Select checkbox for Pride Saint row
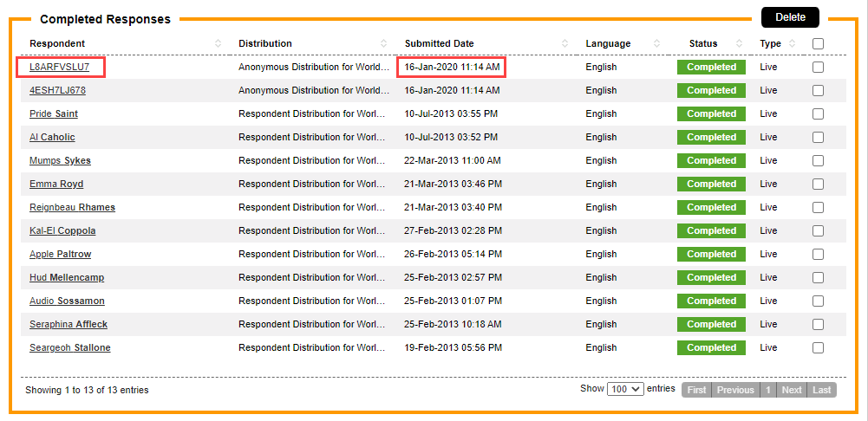Viewport: 868px width, 421px height. [818, 114]
